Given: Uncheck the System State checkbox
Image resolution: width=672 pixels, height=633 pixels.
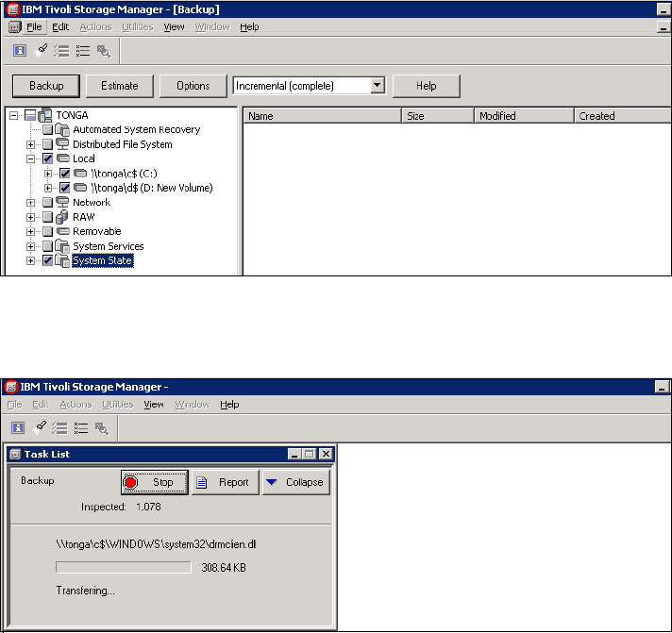Looking at the screenshot, I should point(47,260).
